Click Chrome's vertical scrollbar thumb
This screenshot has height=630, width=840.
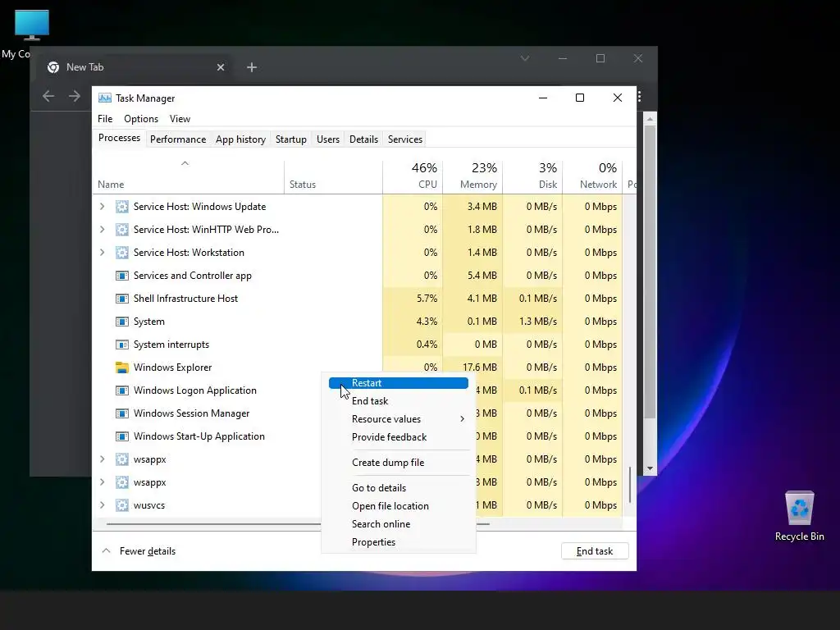[650, 272]
